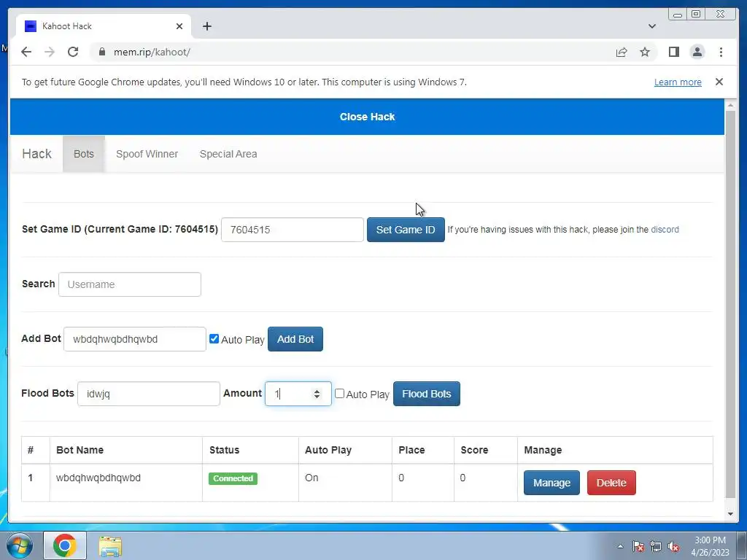Click the Flood Bots button

[426, 394]
